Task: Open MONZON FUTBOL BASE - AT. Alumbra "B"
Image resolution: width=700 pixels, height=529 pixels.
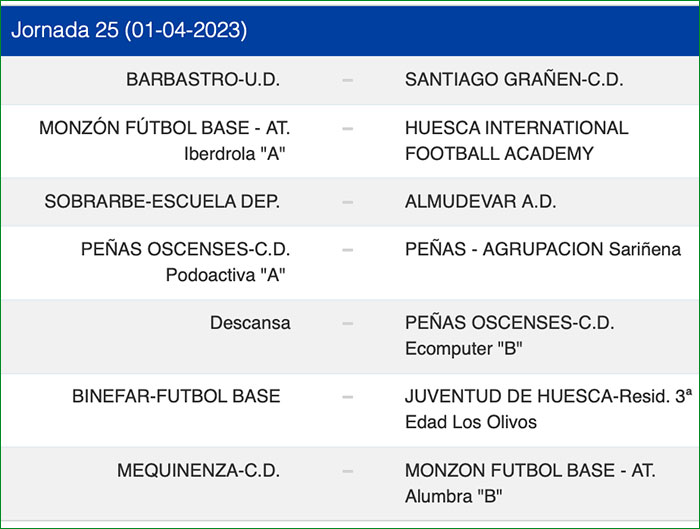Action: [x=530, y=482]
